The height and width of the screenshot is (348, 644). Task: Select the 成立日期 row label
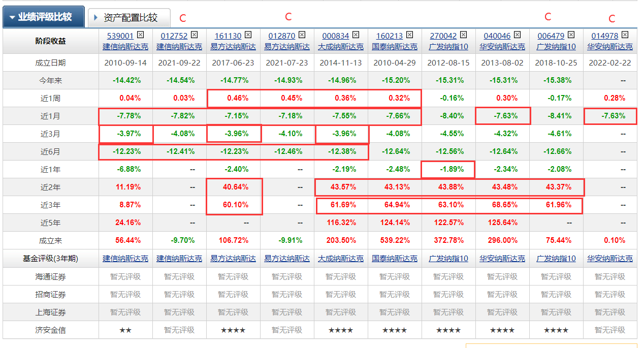[x=51, y=63]
